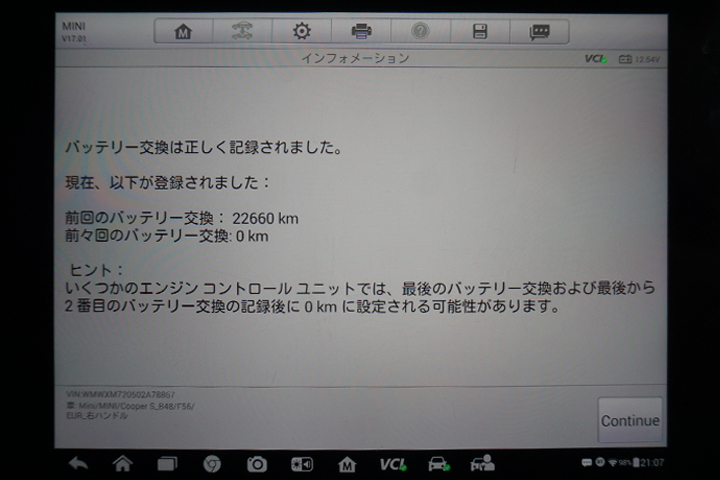
Task: Tap the Android back arrow
Action: 78,464
